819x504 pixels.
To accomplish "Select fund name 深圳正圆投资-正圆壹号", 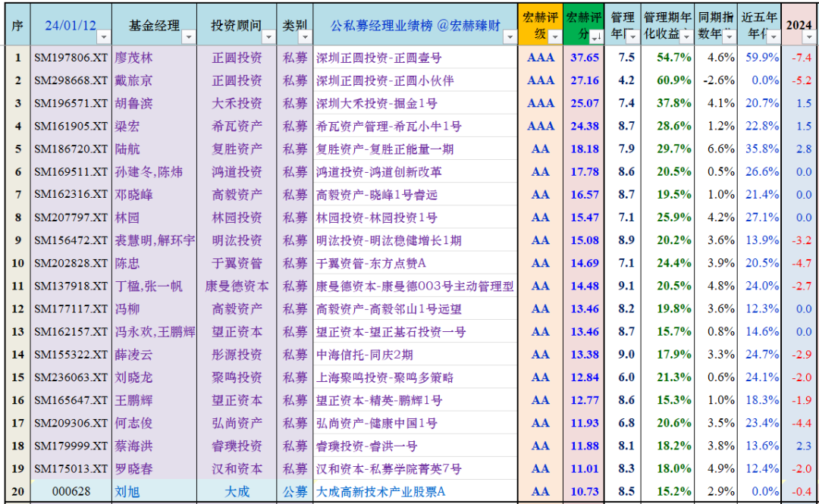I will (x=416, y=58).
